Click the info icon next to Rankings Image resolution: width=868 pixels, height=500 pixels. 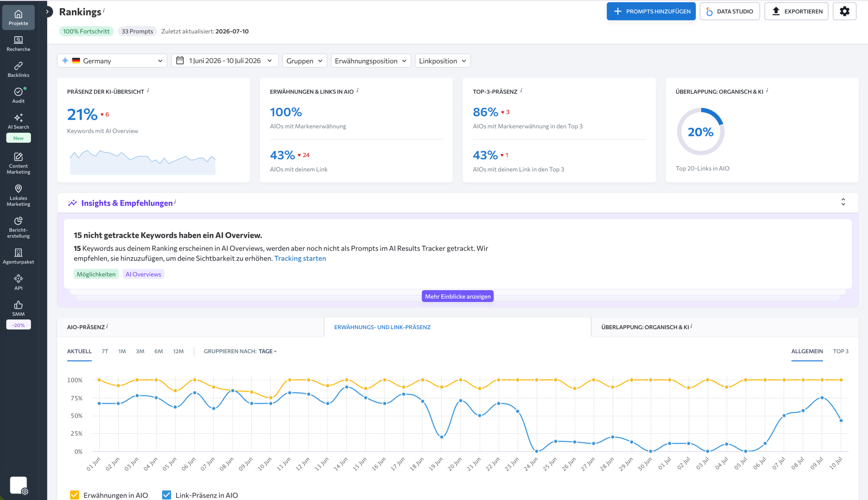[x=104, y=10]
